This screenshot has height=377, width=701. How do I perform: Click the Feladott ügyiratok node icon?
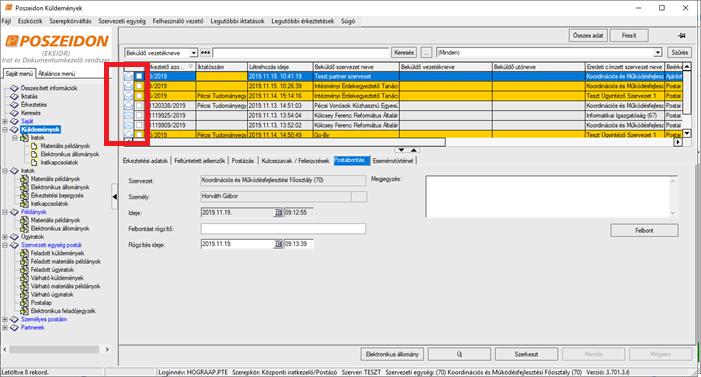point(24,270)
